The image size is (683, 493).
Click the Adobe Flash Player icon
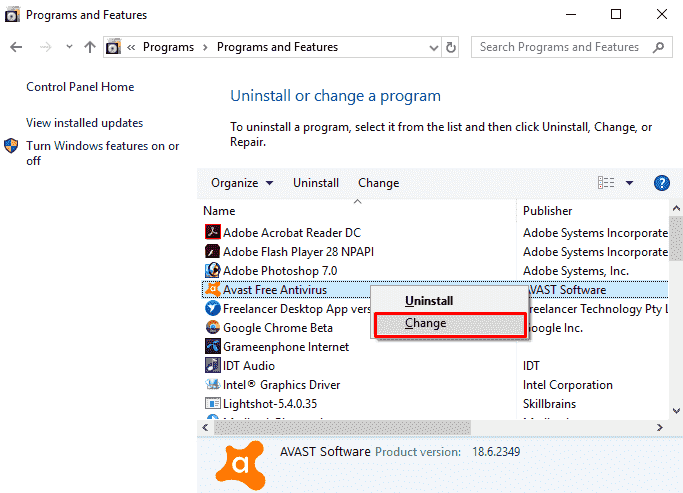(x=213, y=251)
